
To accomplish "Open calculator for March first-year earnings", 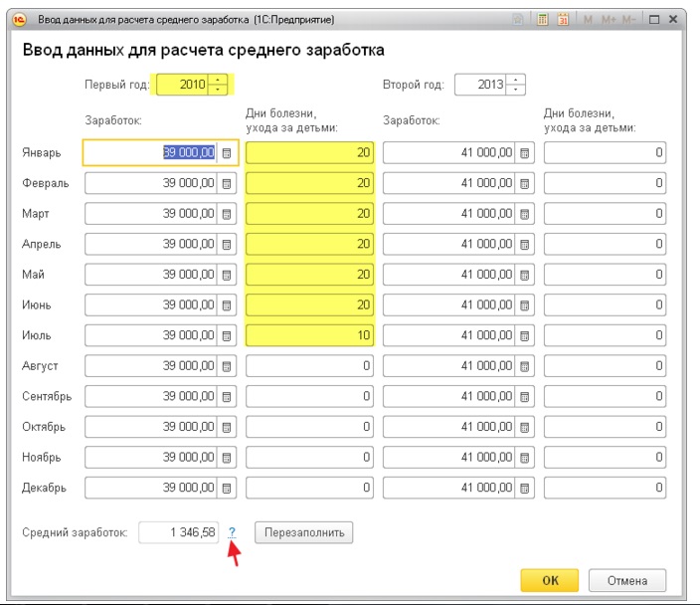I will click(x=227, y=214).
